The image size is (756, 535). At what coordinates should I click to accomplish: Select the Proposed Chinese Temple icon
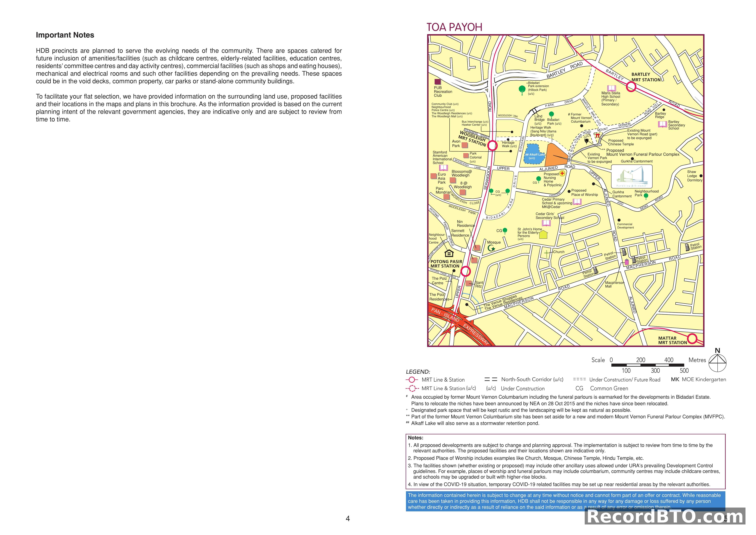point(598,135)
